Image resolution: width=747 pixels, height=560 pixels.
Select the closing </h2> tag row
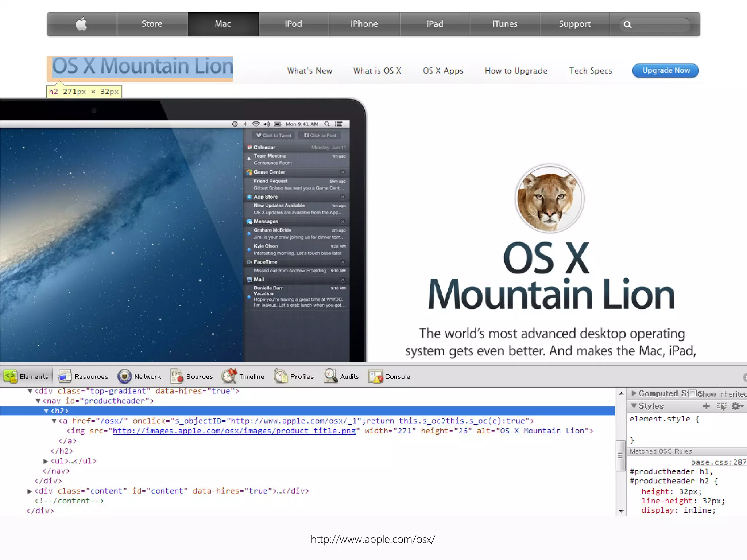(62, 451)
